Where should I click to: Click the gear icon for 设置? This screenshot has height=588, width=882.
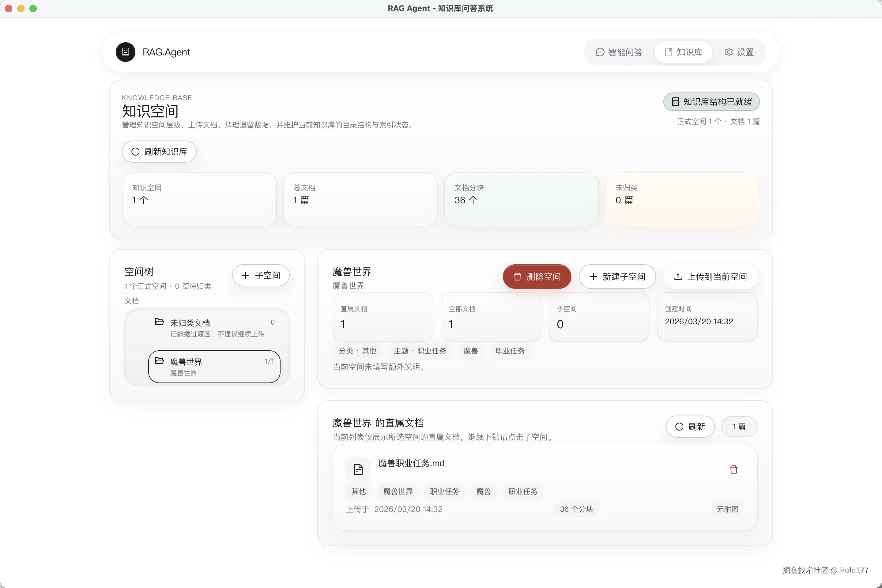coord(729,52)
